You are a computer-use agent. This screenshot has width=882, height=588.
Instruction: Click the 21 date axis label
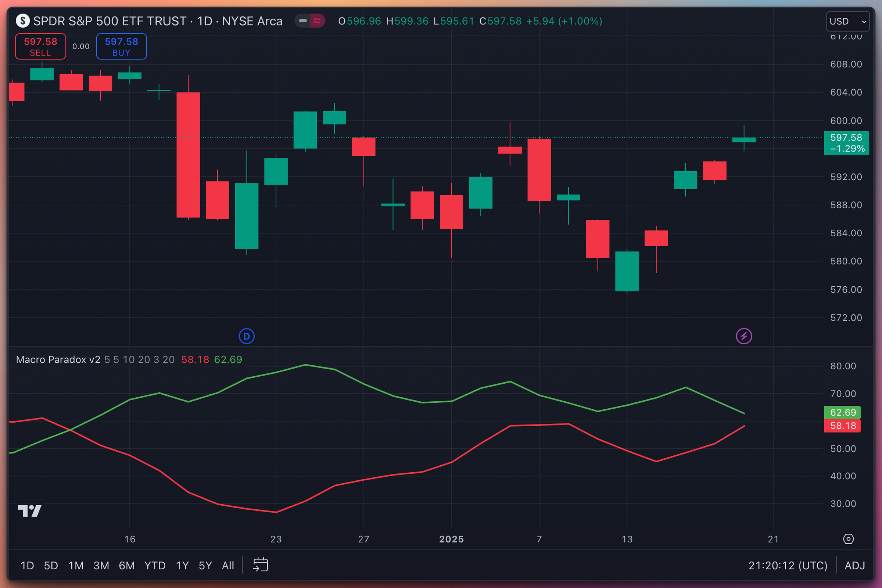pos(773,539)
